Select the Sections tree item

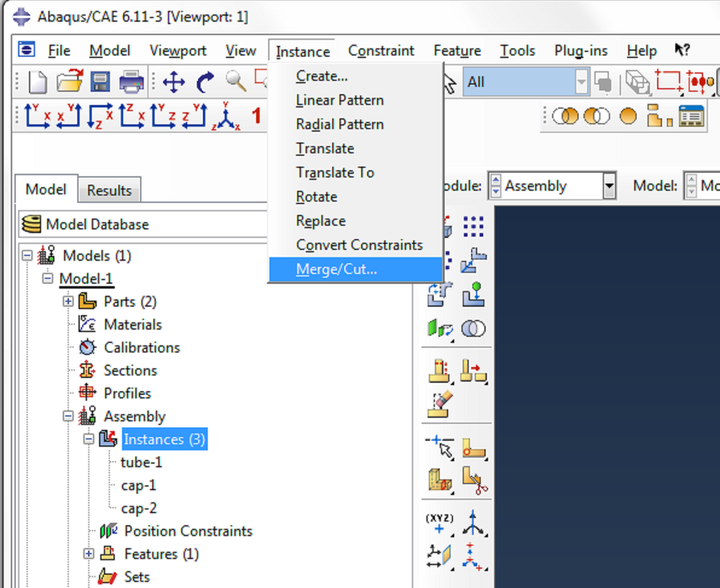[x=130, y=370]
